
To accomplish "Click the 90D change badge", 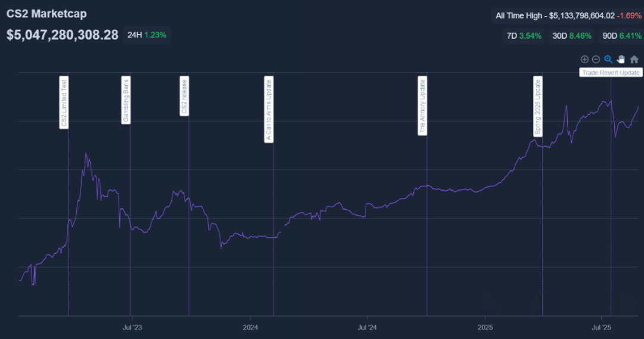I will point(621,36).
